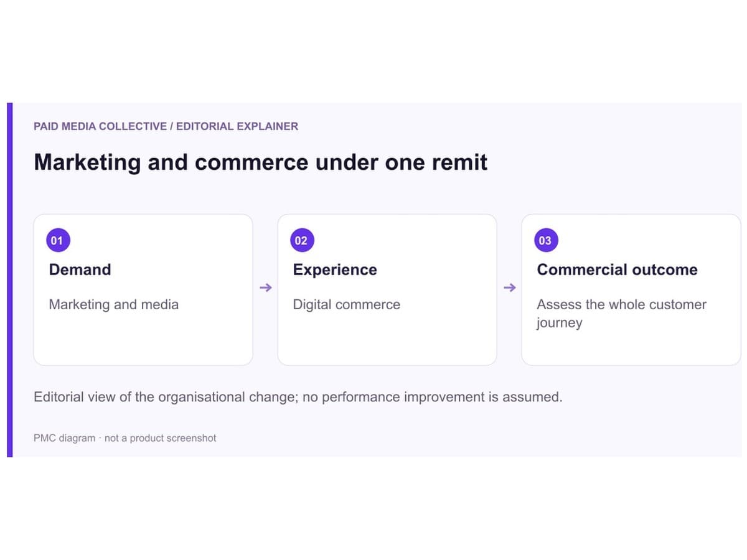Click the arrow between Experience and Commercial outcome
Viewport: 747px width, 560px height.
click(x=510, y=287)
